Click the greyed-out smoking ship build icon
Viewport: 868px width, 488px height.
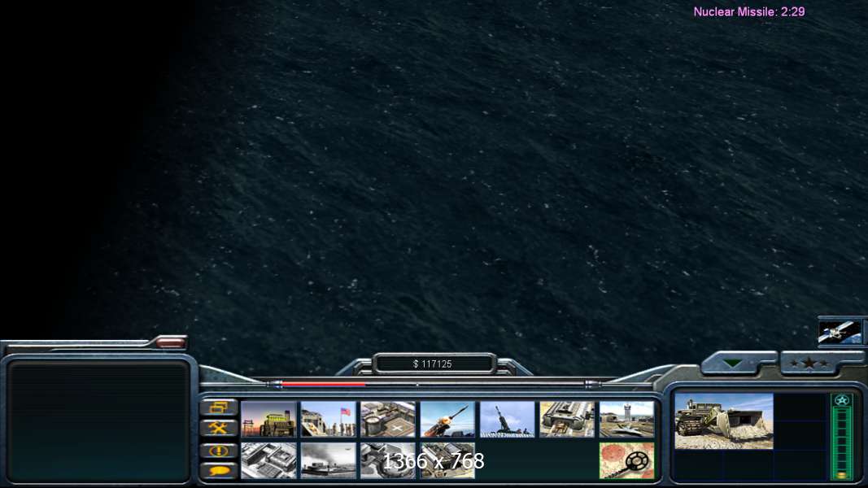pyautogui.click(x=329, y=460)
